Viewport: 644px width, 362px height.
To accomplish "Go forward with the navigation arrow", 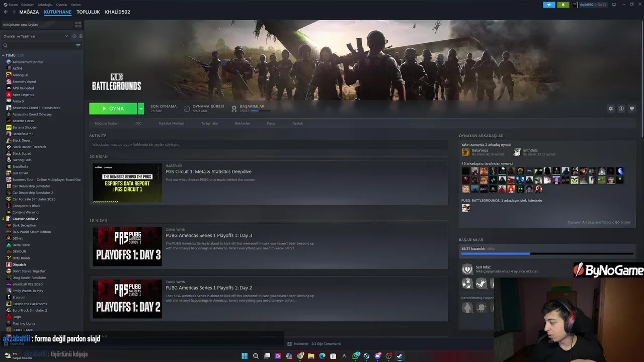I will pyautogui.click(x=13, y=12).
